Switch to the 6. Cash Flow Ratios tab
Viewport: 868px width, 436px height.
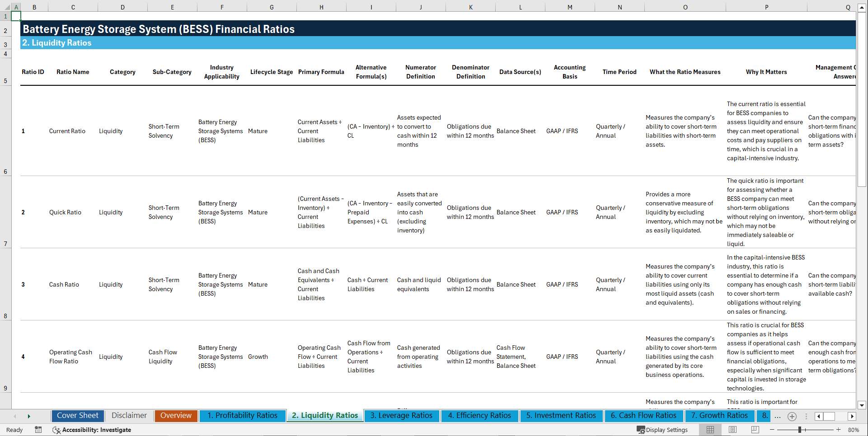click(x=643, y=416)
